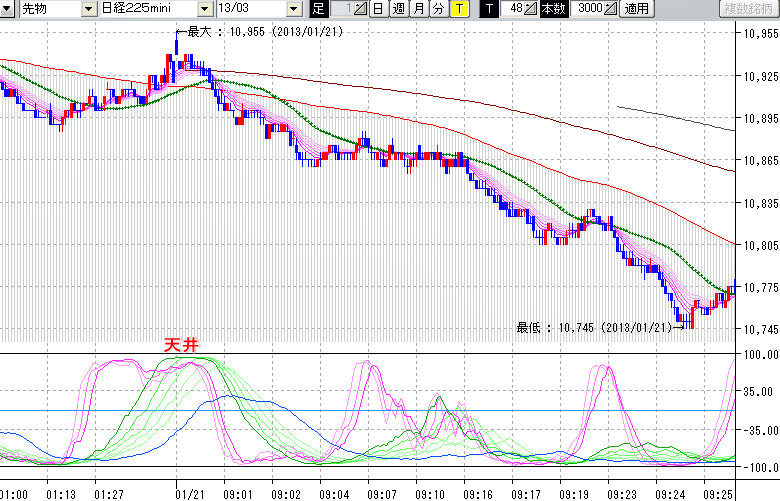Click the black 本数 label in toolbar
780x501 pixels.
point(553,9)
